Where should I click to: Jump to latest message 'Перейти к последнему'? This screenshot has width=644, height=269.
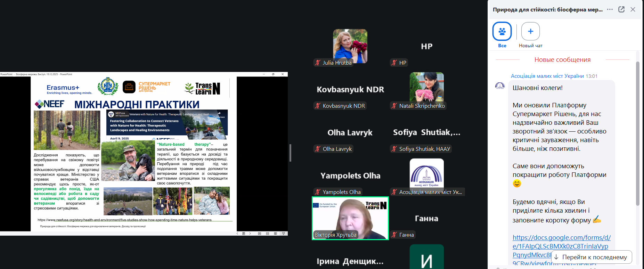pyautogui.click(x=591, y=257)
